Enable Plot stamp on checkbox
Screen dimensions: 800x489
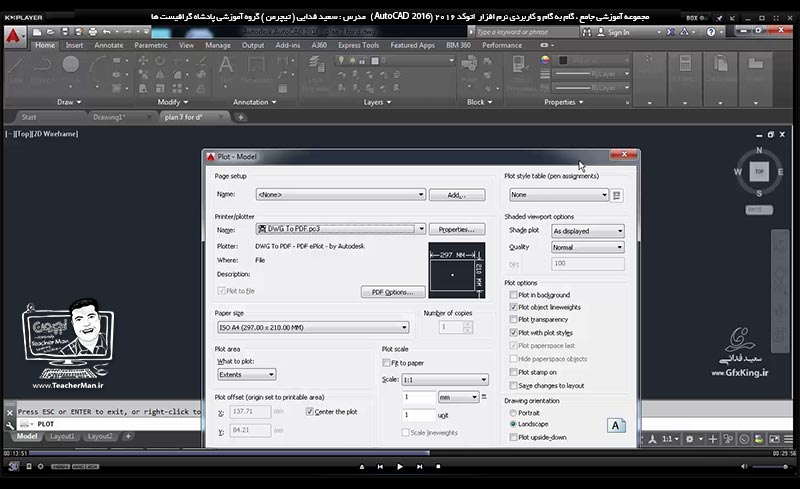point(514,372)
